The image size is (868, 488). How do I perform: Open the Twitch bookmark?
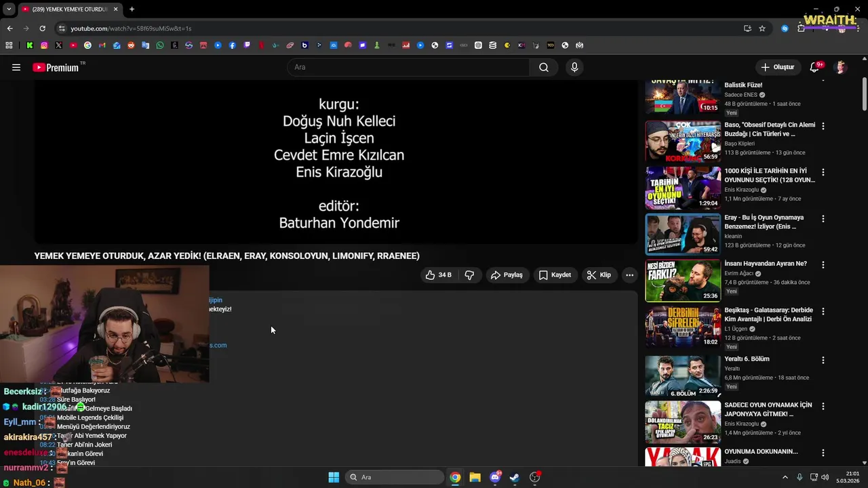247,45
